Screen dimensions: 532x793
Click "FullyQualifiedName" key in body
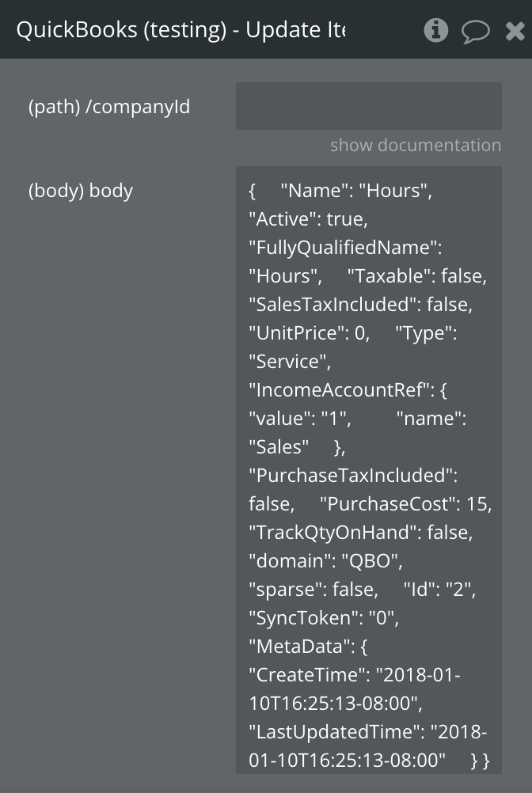click(344, 248)
